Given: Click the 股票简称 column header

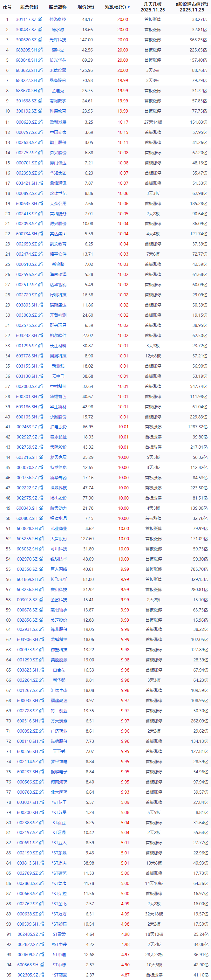Looking at the screenshot, I should [x=58, y=7].
